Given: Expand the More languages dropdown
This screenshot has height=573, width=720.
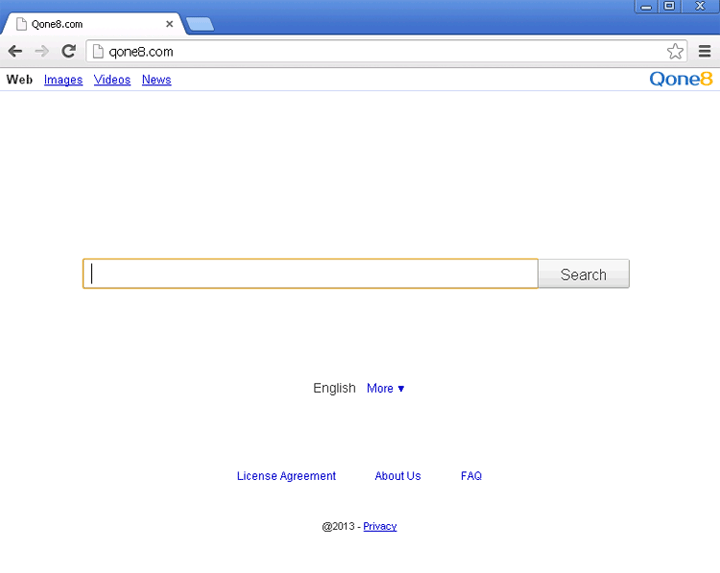Looking at the screenshot, I should pyautogui.click(x=385, y=388).
